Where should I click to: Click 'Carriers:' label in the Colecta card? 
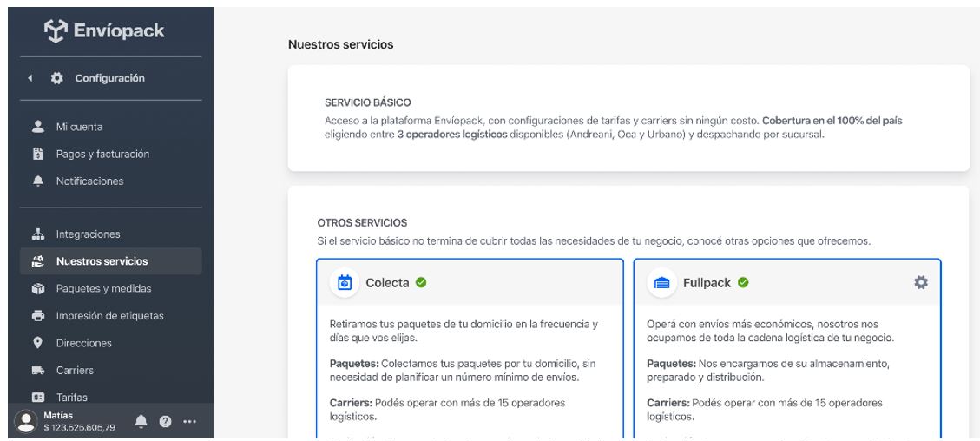click(x=351, y=403)
